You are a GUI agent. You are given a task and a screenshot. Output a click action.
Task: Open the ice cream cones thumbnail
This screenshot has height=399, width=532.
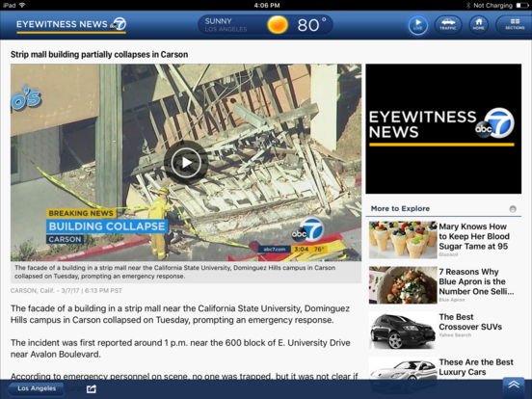[x=403, y=240]
